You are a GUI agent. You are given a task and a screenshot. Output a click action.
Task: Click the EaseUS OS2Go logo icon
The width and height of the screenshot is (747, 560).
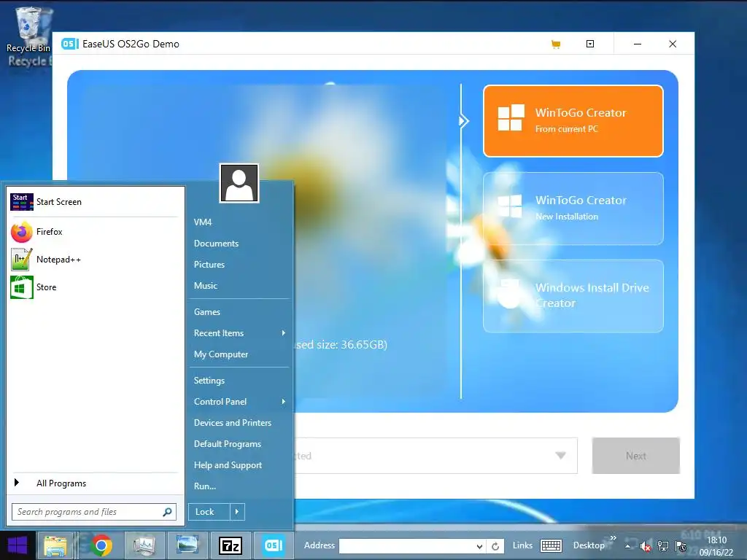70,44
